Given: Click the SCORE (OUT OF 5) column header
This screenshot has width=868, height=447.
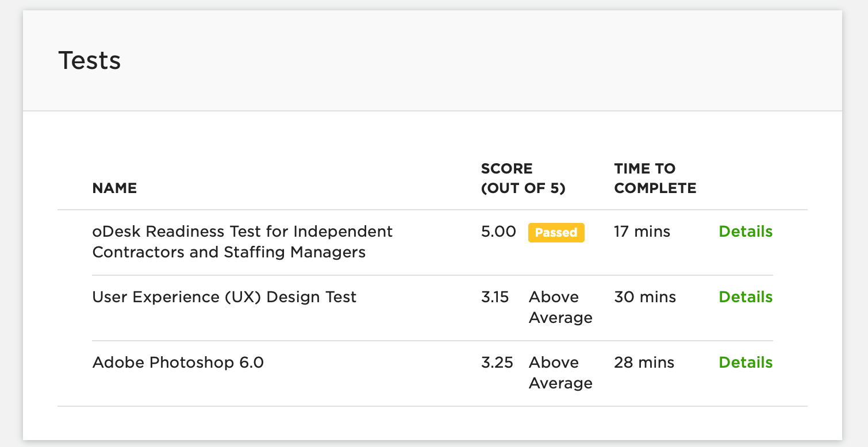Looking at the screenshot, I should pyautogui.click(x=523, y=178).
